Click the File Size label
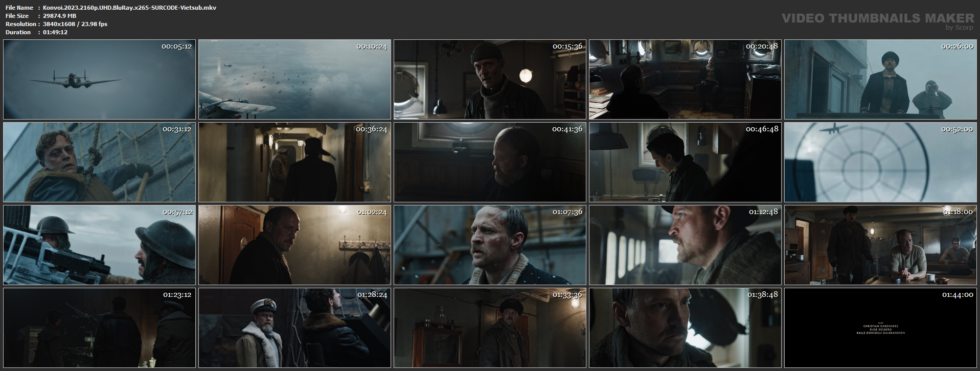This screenshot has height=371, width=980. click(17, 16)
